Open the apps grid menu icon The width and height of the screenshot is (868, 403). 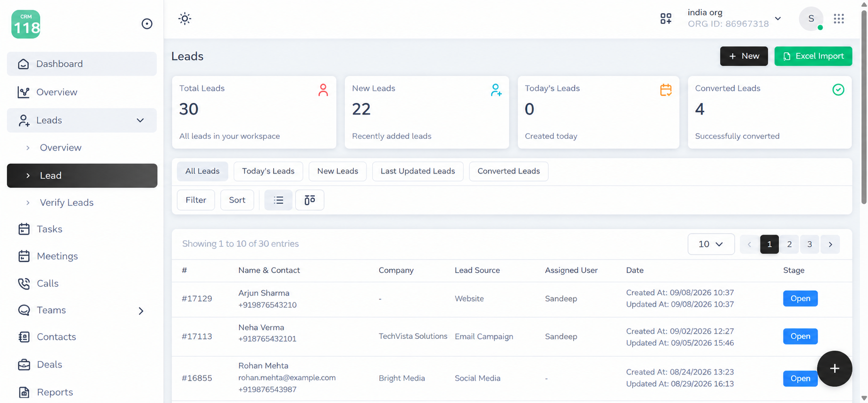pyautogui.click(x=839, y=18)
